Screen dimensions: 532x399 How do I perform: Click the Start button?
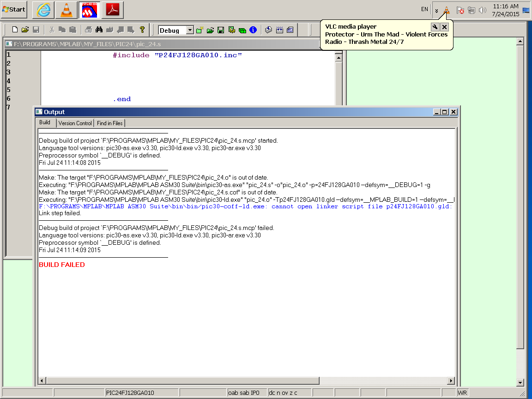pyautogui.click(x=14, y=10)
